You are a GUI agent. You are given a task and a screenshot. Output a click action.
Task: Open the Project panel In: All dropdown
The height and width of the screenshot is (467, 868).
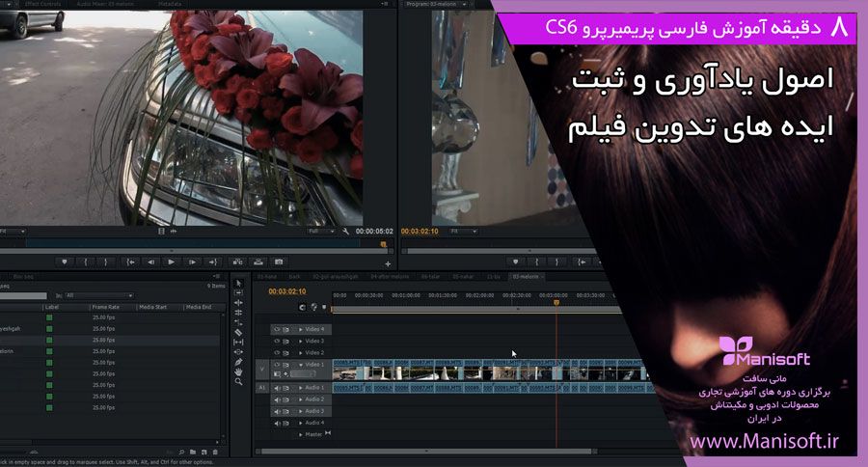pos(99,296)
